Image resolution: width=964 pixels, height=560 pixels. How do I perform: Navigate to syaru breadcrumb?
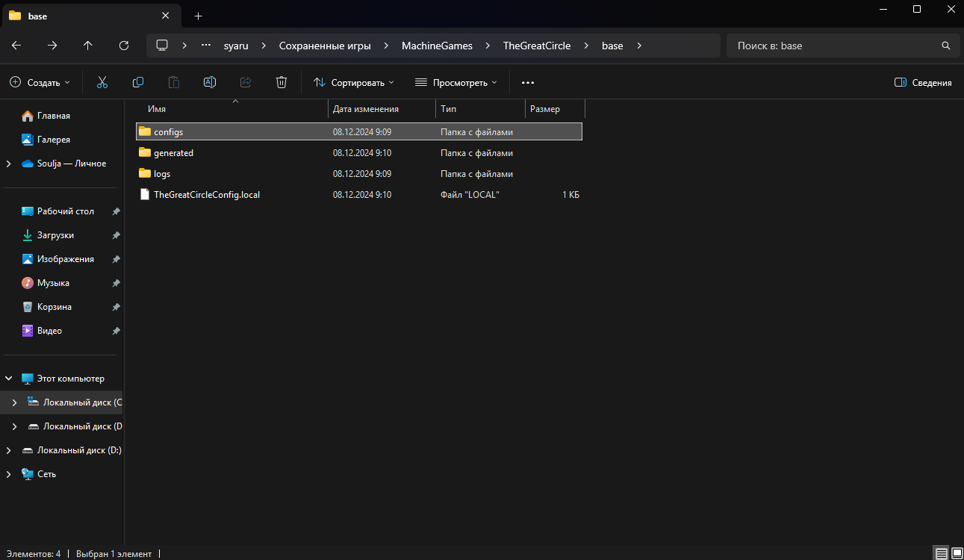(236, 46)
